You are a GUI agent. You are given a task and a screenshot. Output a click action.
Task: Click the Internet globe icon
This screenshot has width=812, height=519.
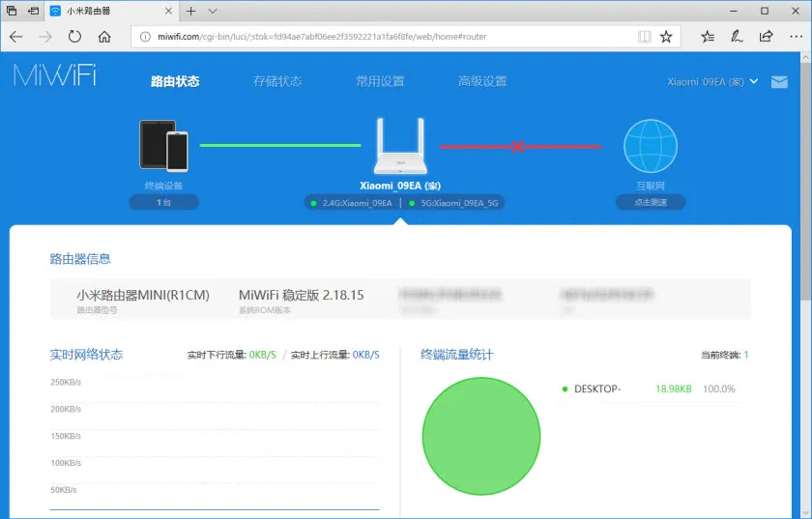(x=650, y=147)
